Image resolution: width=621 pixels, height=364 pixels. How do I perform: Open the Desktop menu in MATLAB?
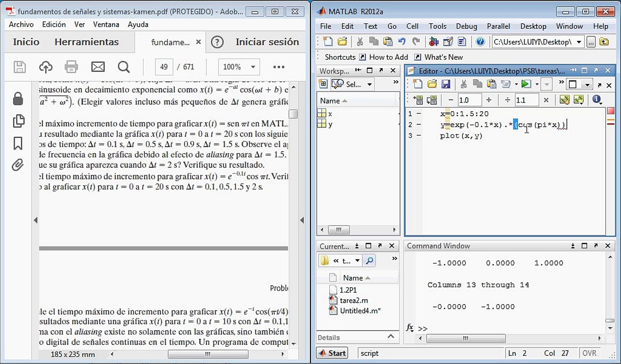(533, 26)
